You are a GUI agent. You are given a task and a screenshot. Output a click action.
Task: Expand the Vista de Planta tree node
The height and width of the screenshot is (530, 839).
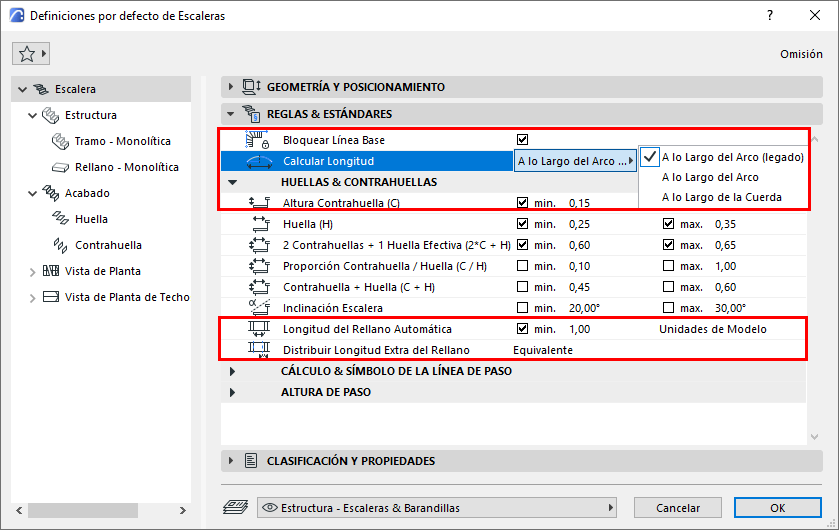click(x=33, y=272)
